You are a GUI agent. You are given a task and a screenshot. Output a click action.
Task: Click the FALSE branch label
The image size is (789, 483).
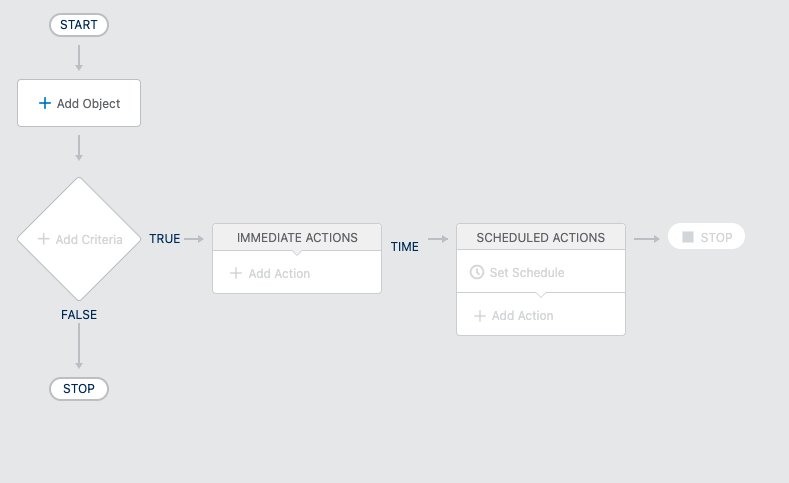tap(79, 314)
